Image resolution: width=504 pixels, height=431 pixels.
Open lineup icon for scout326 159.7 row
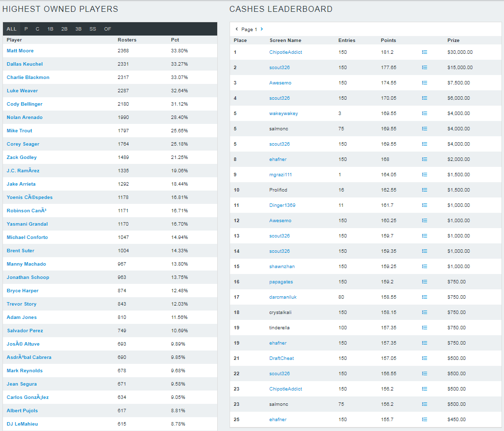(425, 236)
